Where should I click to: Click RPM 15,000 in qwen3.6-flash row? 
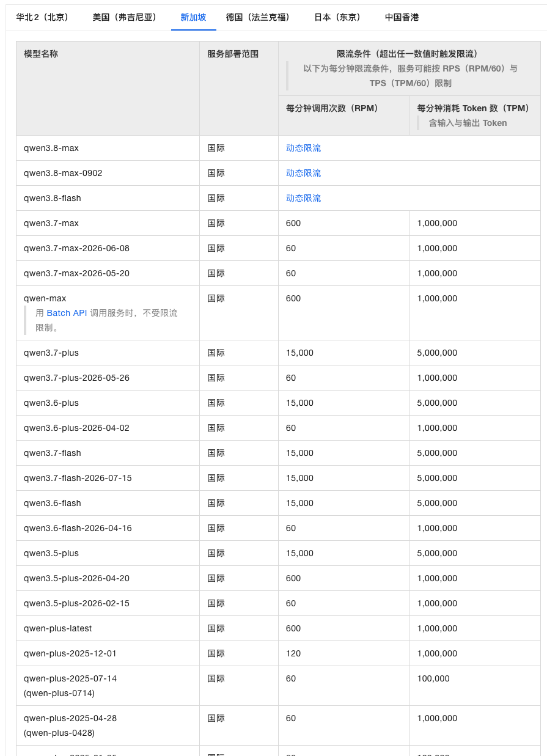(299, 503)
